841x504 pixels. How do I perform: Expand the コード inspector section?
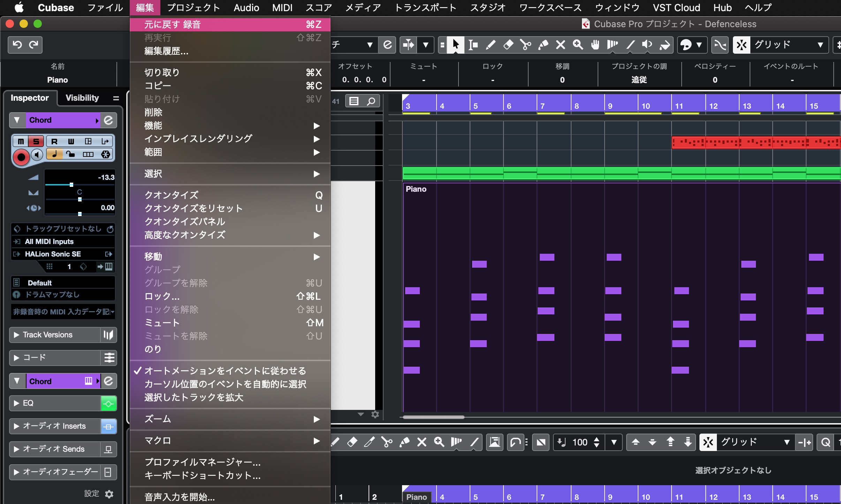pyautogui.click(x=16, y=358)
